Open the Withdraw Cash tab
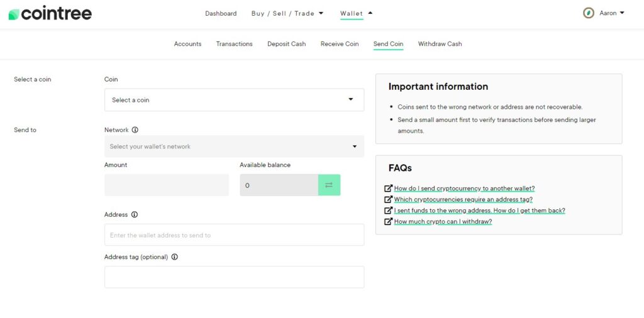The height and width of the screenshot is (318, 644). pos(440,44)
